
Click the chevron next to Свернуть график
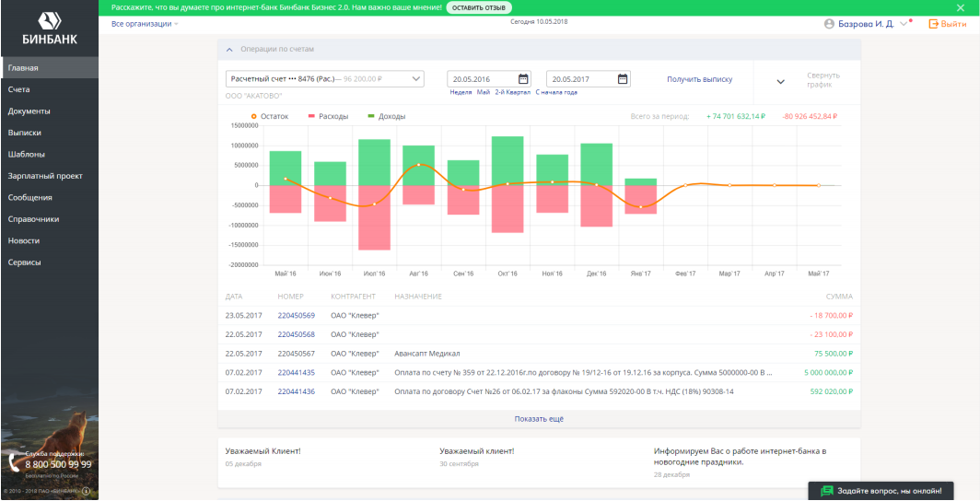(781, 81)
